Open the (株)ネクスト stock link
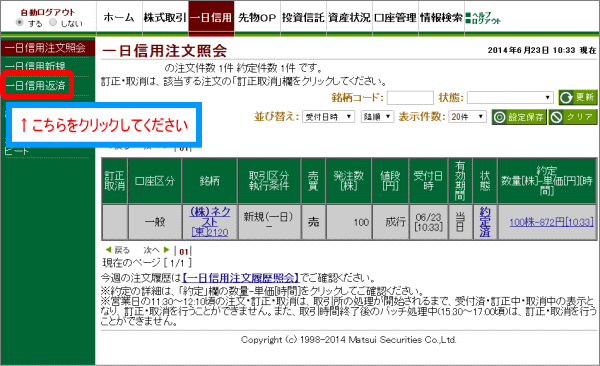This screenshot has height=366, width=600. 210,222
